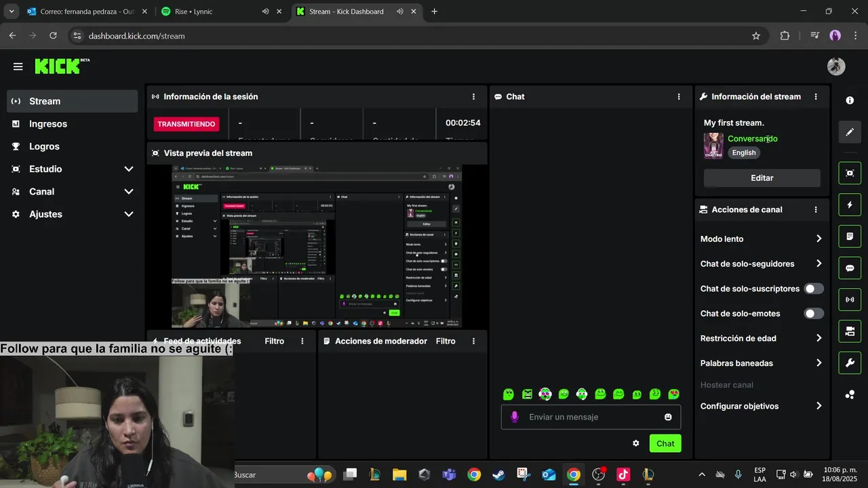Toggle the camera channel actions widget icon
Viewport: 868px width, 488px height.
coord(850,331)
